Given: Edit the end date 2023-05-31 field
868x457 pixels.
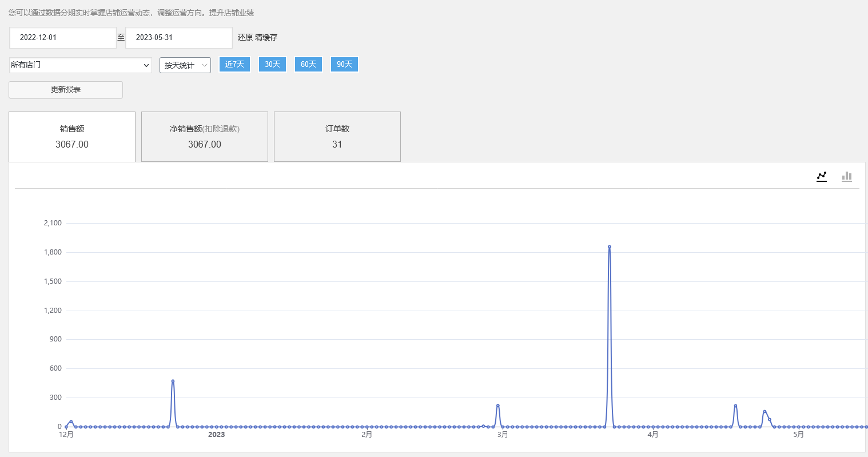Looking at the screenshot, I should (x=179, y=38).
